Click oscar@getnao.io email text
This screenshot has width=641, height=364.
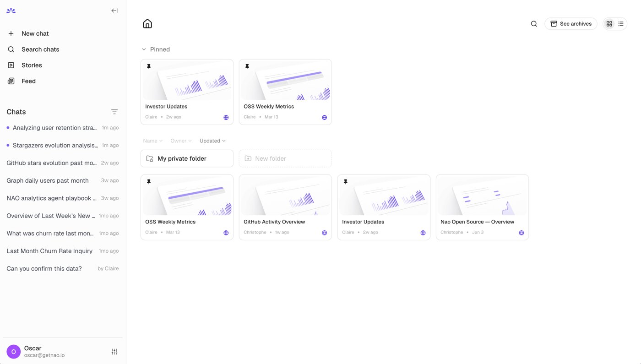coord(44,355)
